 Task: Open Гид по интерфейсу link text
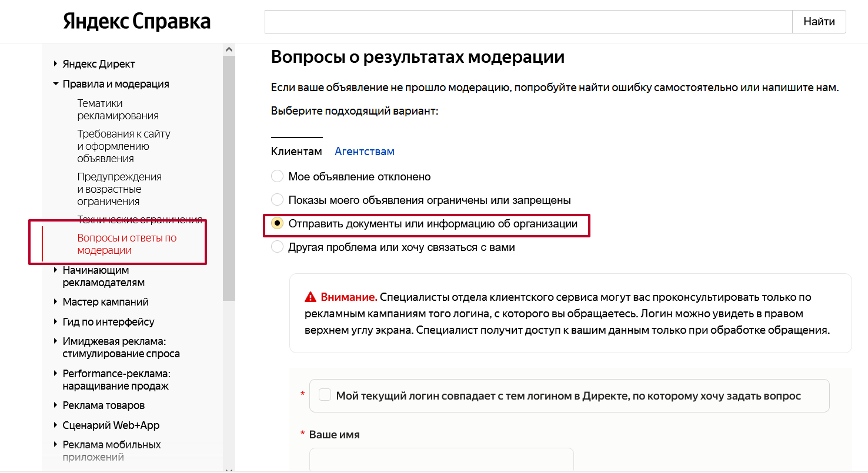click(x=109, y=322)
